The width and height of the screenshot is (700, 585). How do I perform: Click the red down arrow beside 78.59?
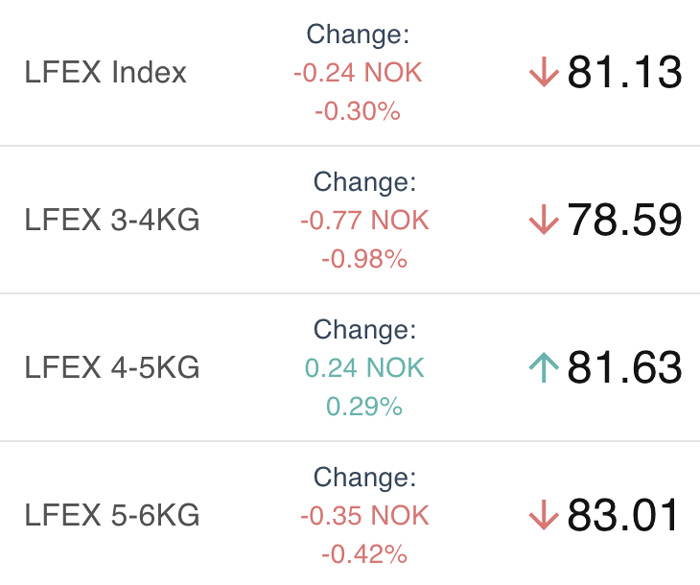(x=544, y=219)
